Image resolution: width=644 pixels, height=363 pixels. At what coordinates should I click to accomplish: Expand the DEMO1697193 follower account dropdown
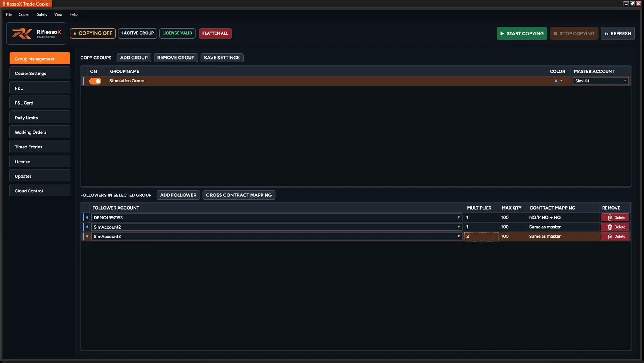coord(458,217)
